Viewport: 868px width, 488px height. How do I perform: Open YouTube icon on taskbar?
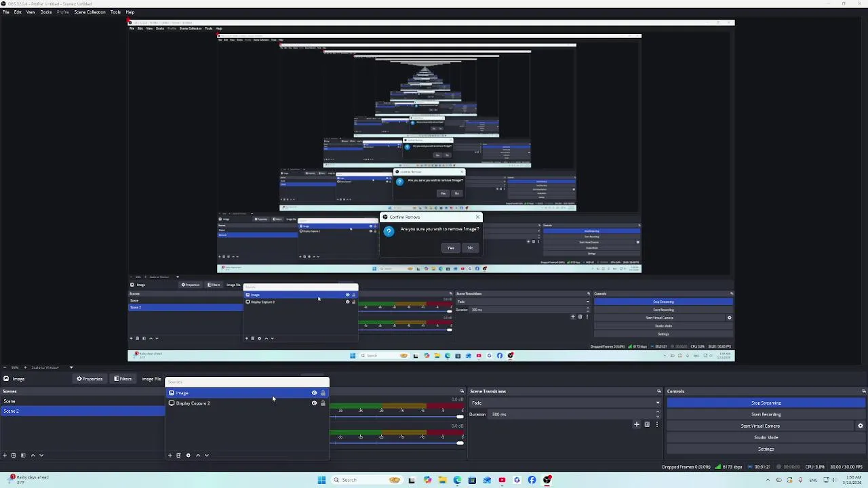point(502,480)
